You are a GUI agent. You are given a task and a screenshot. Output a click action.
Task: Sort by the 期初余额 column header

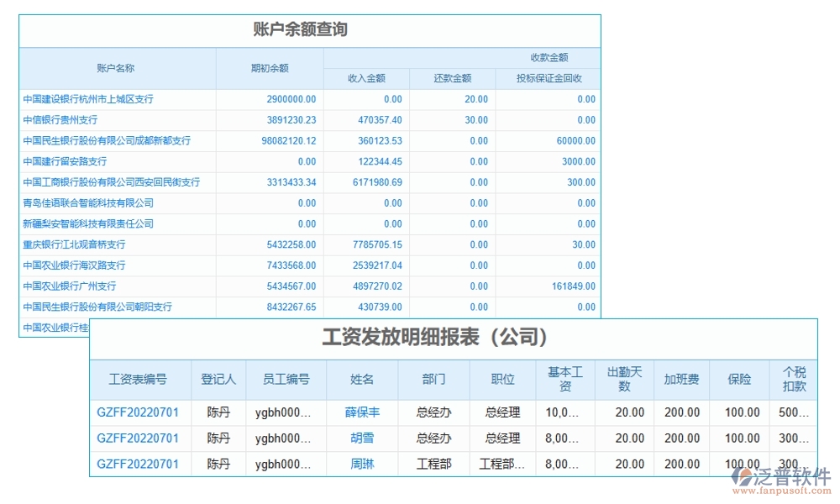pos(269,68)
